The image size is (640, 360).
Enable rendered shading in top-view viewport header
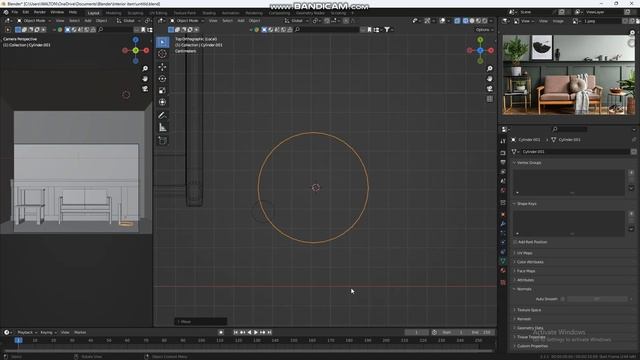pyautogui.click(x=485, y=21)
